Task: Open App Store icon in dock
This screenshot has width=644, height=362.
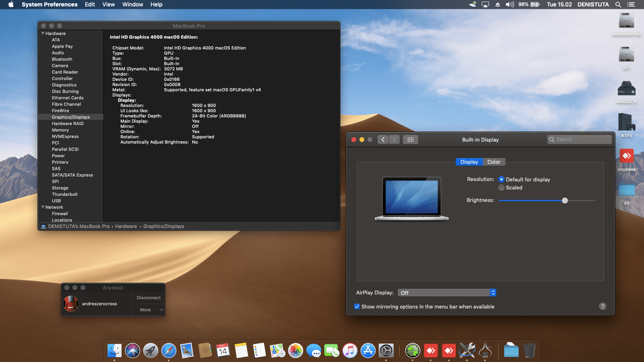Action: click(368, 351)
